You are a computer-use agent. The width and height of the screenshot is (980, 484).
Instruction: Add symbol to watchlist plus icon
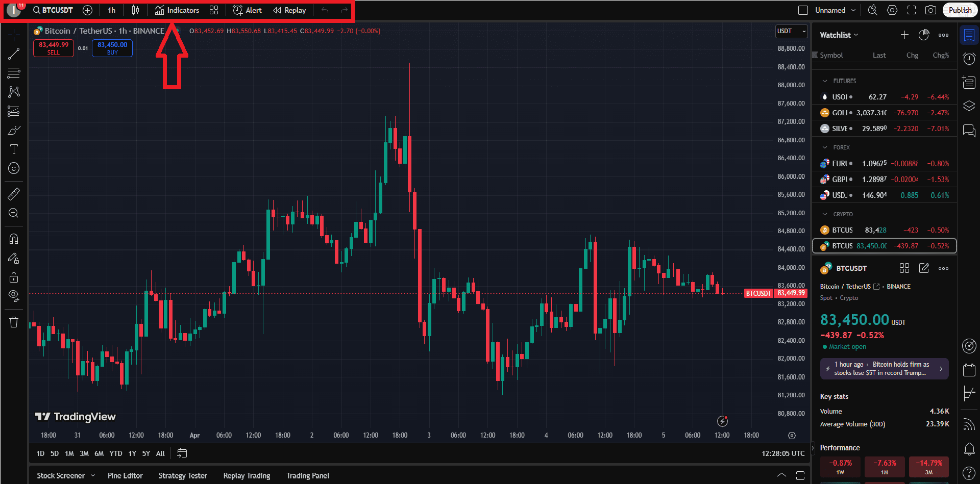tap(904, 35)
